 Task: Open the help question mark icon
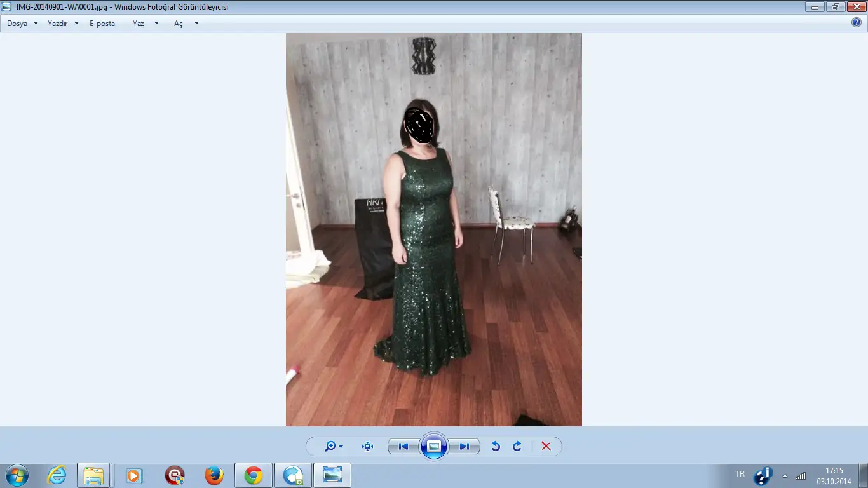[x=856, y=23]
